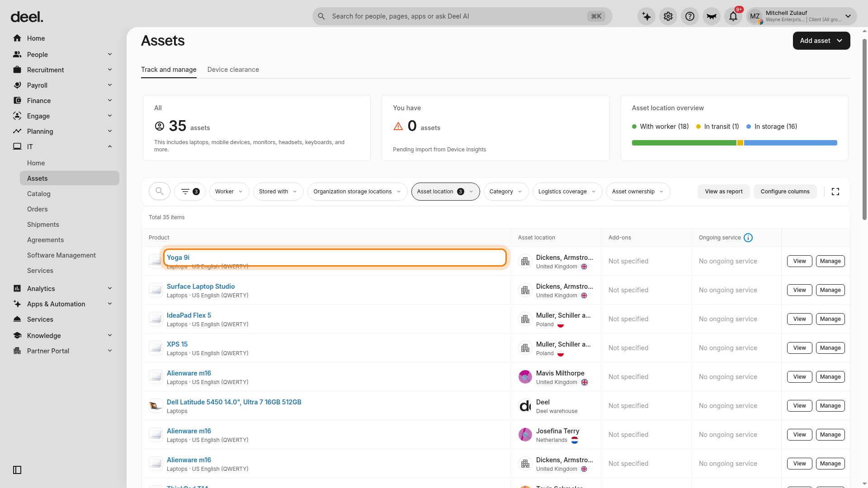Click Josefina Terry's avatar
This screenshot has width=868, height=488.
pyautogui.click(x=525, y=435)
